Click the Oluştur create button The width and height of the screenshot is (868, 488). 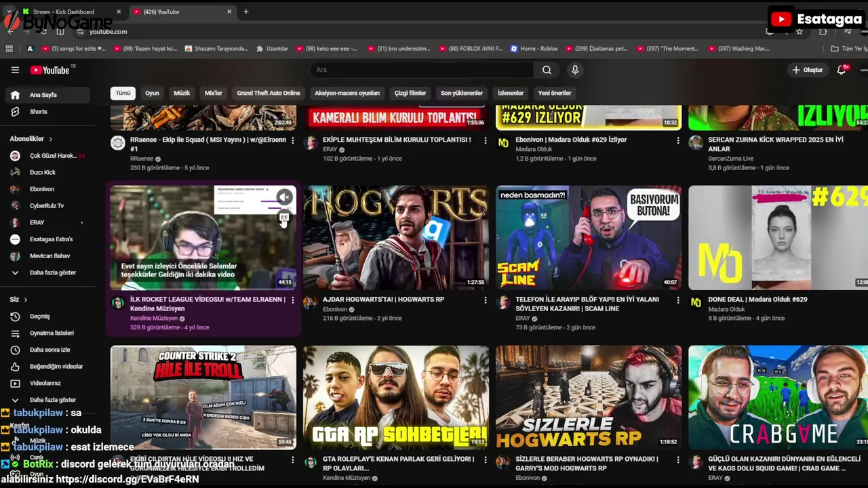coord(807,70)
